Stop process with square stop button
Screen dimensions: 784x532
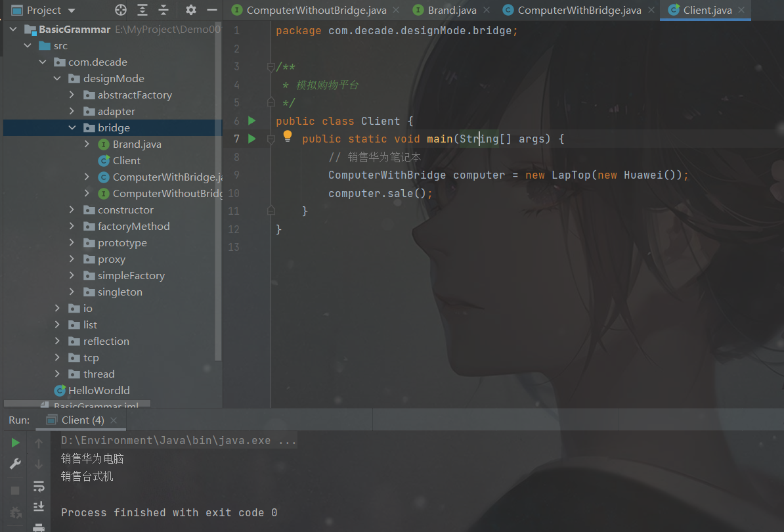coord(16,491)
